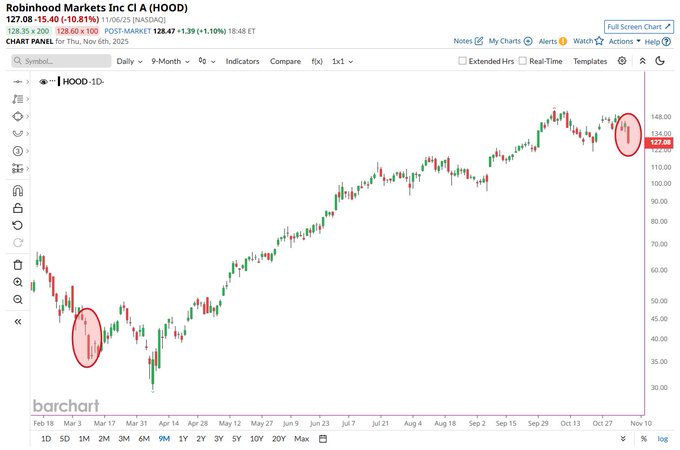The image size is (680, 450).
Task: Delete drawings with trash icon
Action: 18,265
